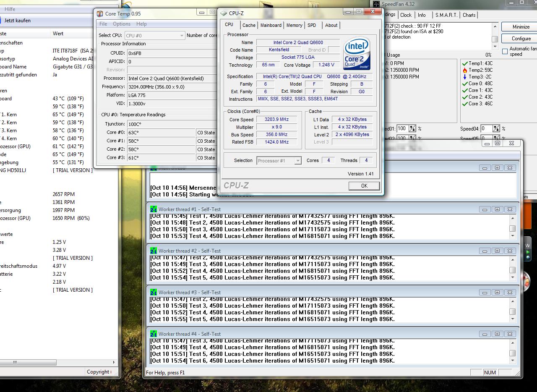The width and height of the screenshot is (537, 392).
Task: Click the 2657 RPM value in Everest
Action: [64, 194]
